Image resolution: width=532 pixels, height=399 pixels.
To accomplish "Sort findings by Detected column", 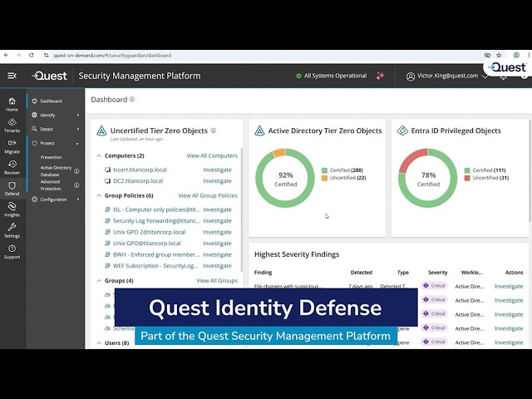I will coord(362,273).
